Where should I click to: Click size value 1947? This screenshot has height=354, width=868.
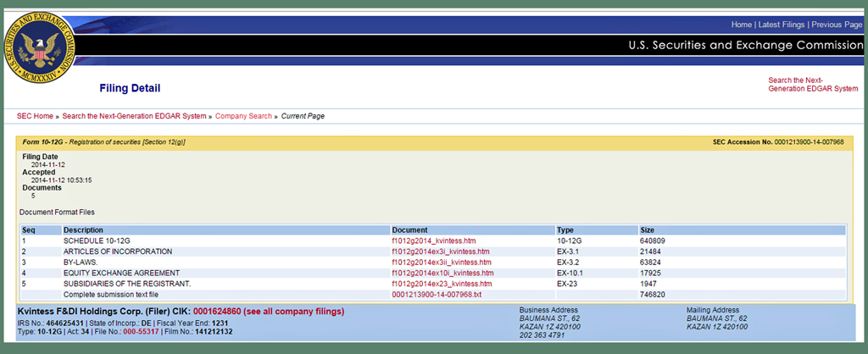click(648, 284)
